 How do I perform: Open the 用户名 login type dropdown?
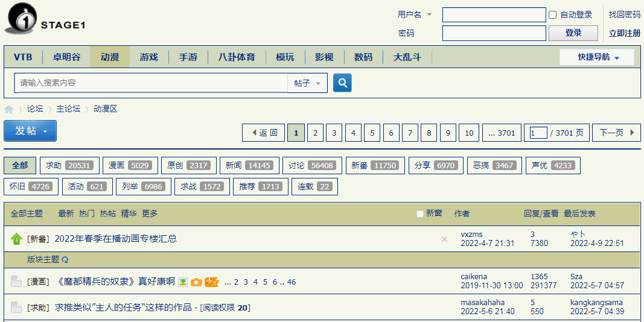(x=415, y=14)
